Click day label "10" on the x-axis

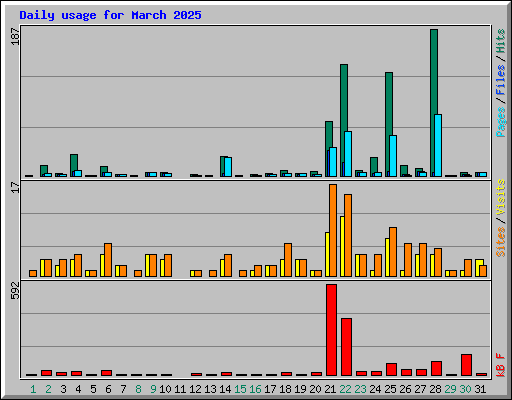[165, 389]
